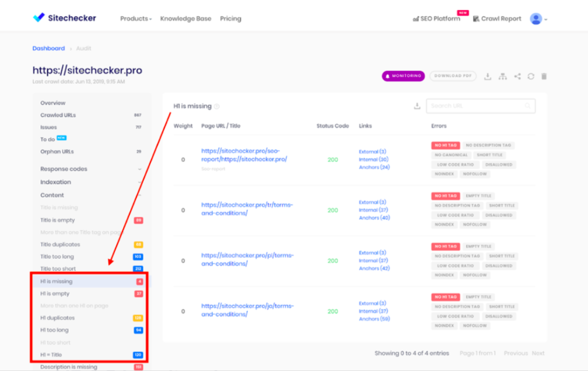This screenshot has height=371, width=588.
Task: Open the pl/terms-and-conditions URL link
Action: click(247, 260)
